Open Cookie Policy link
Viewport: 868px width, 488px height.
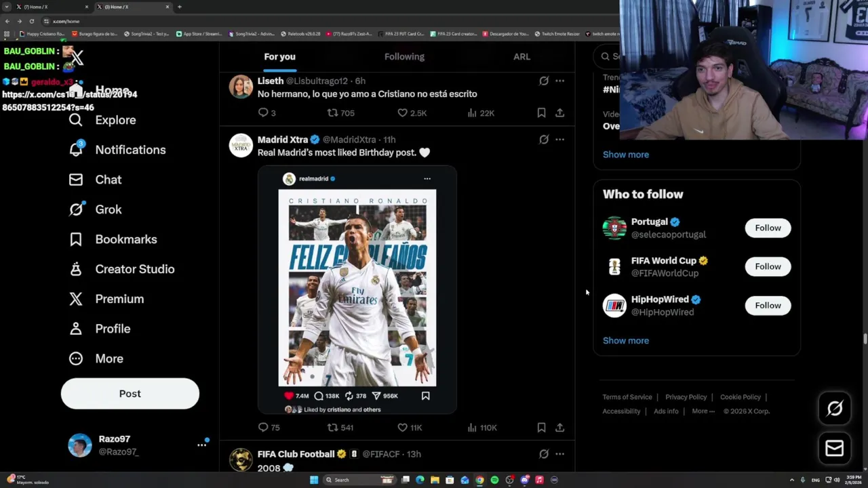point(741,397)
